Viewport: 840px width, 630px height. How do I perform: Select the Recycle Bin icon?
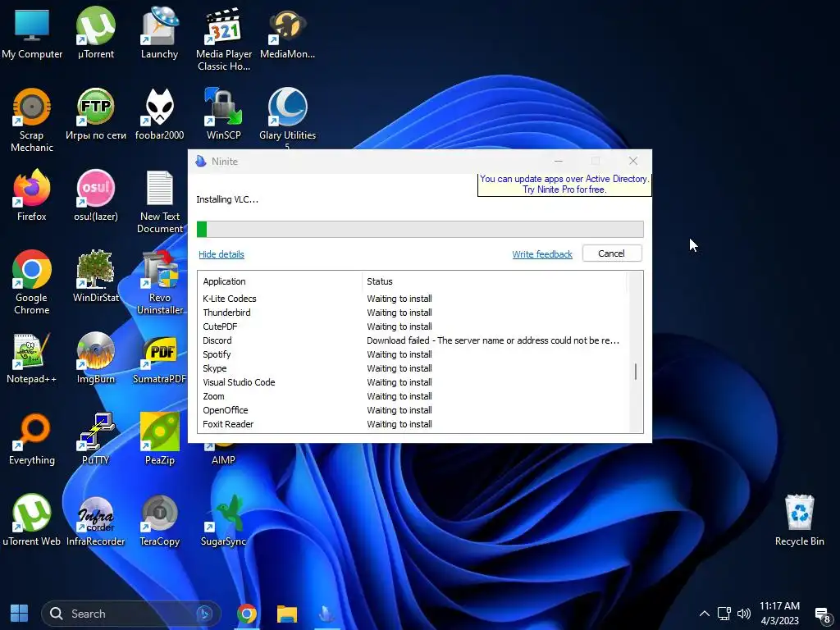[x=799, y=521]
